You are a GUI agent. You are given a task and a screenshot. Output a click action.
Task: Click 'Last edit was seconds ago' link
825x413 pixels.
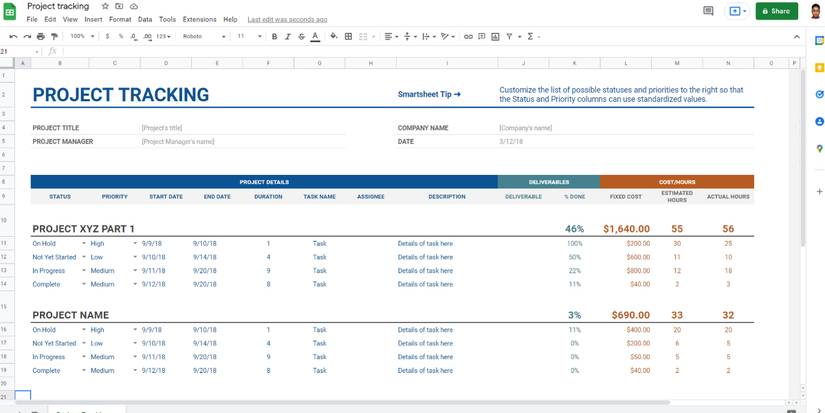[x=287, y=19]
